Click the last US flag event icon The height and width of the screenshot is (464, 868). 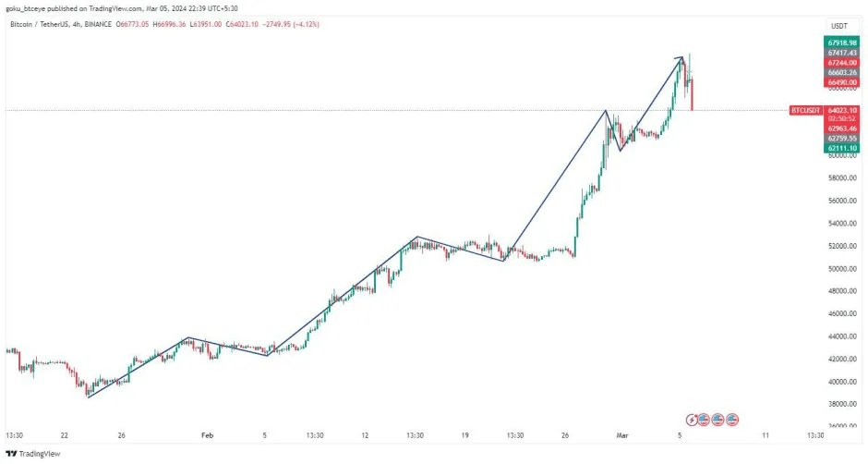[732, 420]
